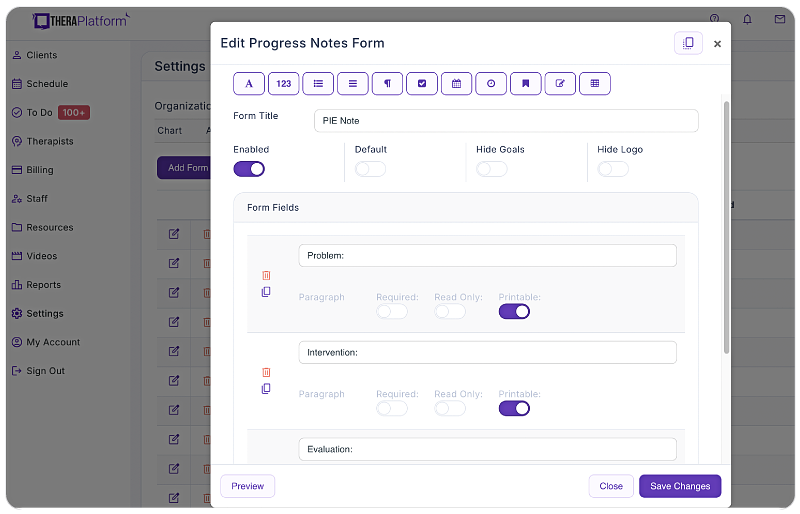Enable the Hide Goals switch

tap(491, 169)
